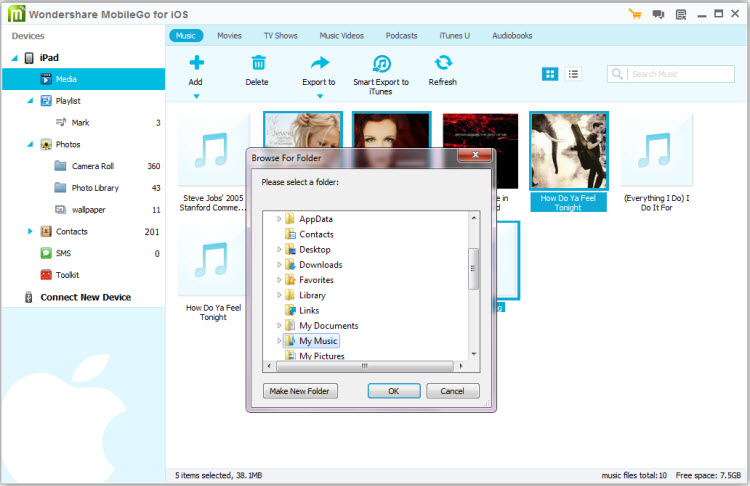This screenshot has height=486, width=750.
Task: Click Connect New Device
Action: (85, 298)
